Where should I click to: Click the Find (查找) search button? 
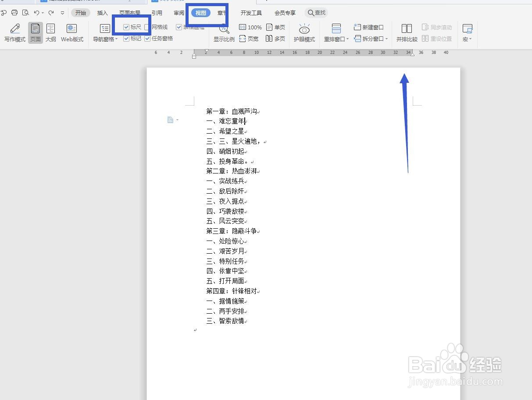pos(317,13)
